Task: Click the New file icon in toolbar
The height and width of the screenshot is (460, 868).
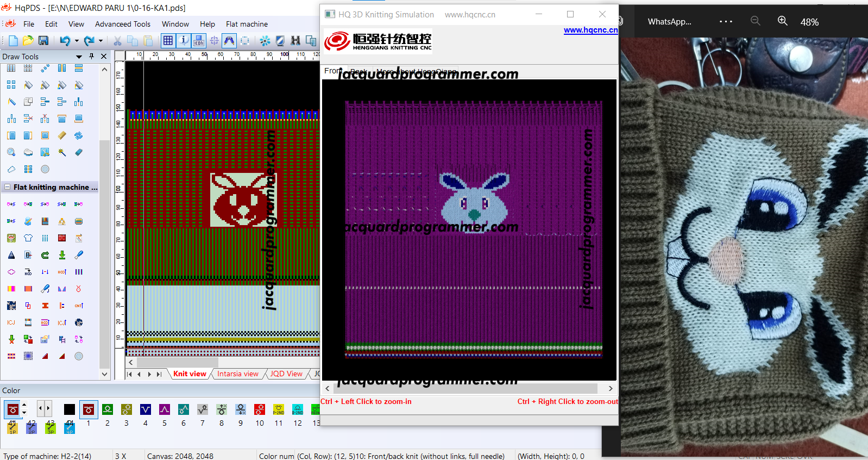Action: 13,40
